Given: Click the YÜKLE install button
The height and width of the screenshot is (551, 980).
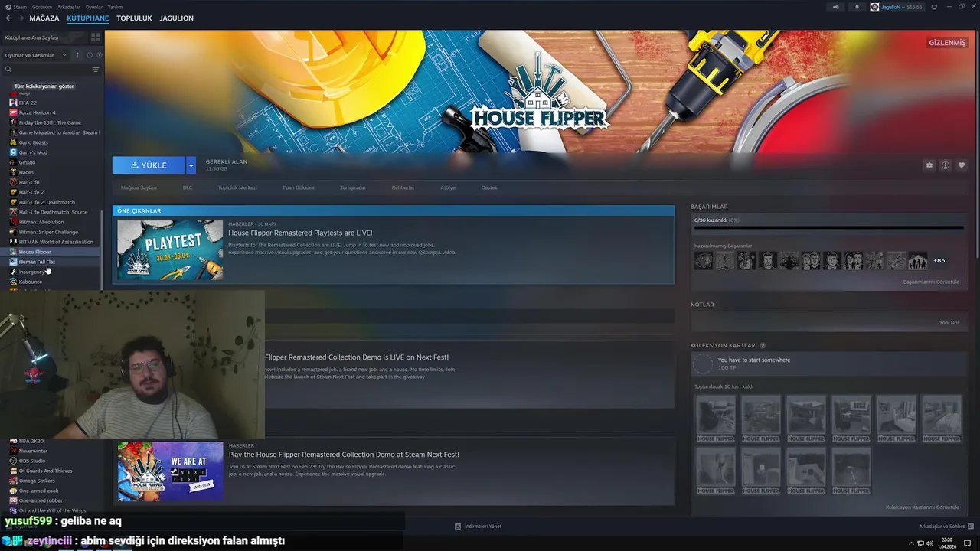Looking at the screenshot, I should coord(149,165).
